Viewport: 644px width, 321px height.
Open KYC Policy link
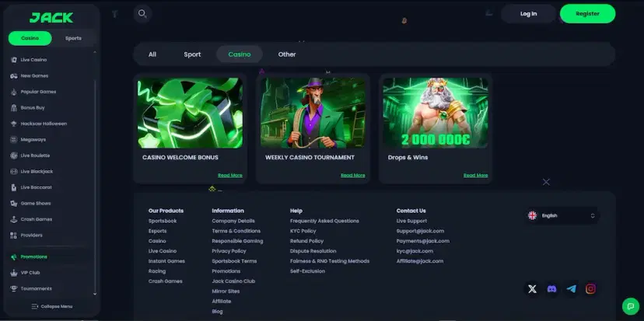click(x=303, y=231)
